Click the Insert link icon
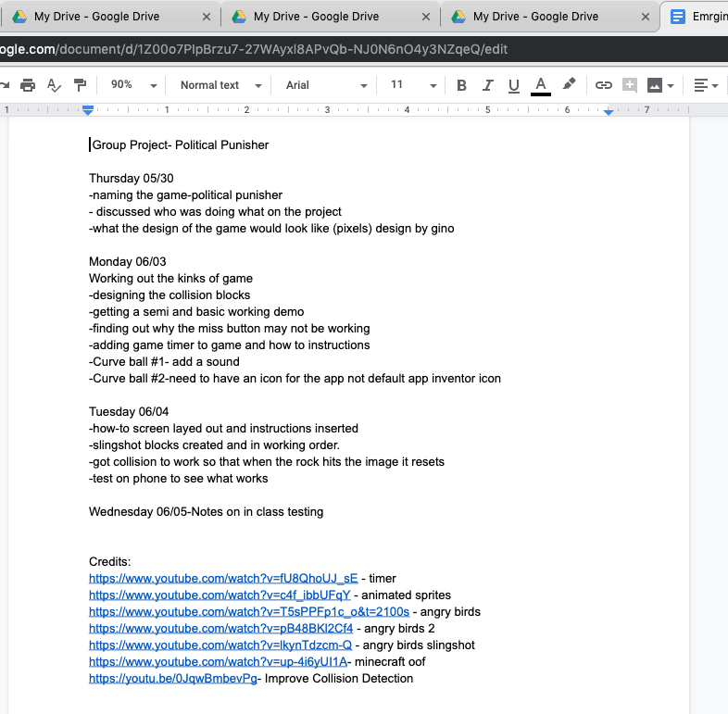 [x=603, y=85]
